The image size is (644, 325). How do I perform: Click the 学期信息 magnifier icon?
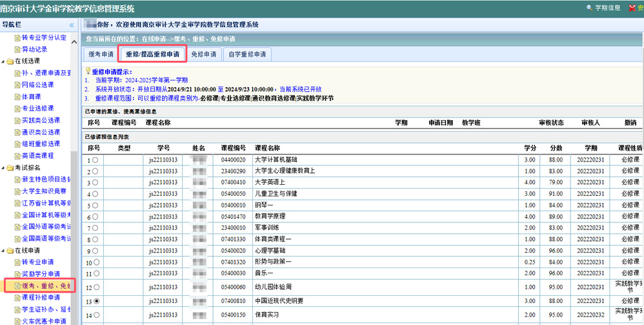tap(589, 8)
